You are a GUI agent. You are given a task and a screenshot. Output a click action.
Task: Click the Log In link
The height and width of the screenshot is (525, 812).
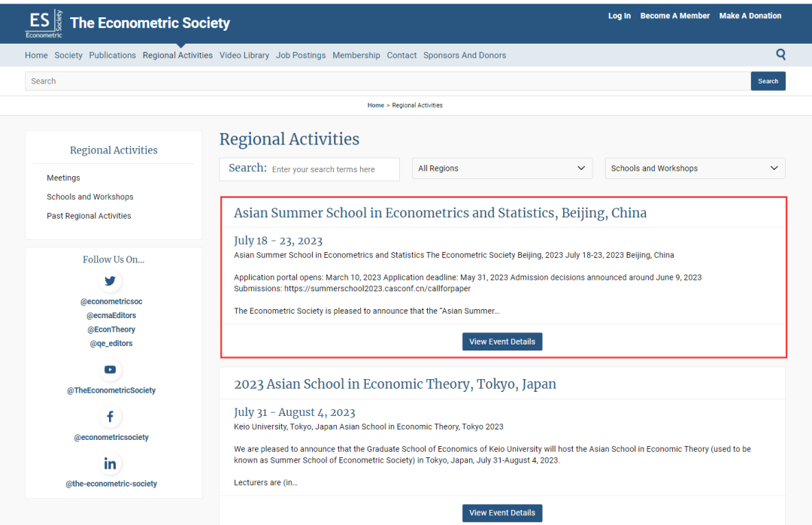pyautogui.click(x=620, y=16)
